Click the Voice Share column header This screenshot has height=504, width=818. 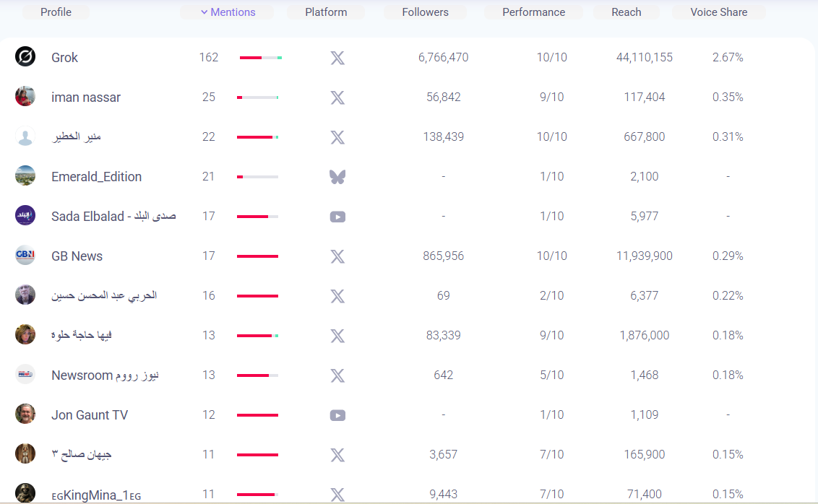point(718,12)
